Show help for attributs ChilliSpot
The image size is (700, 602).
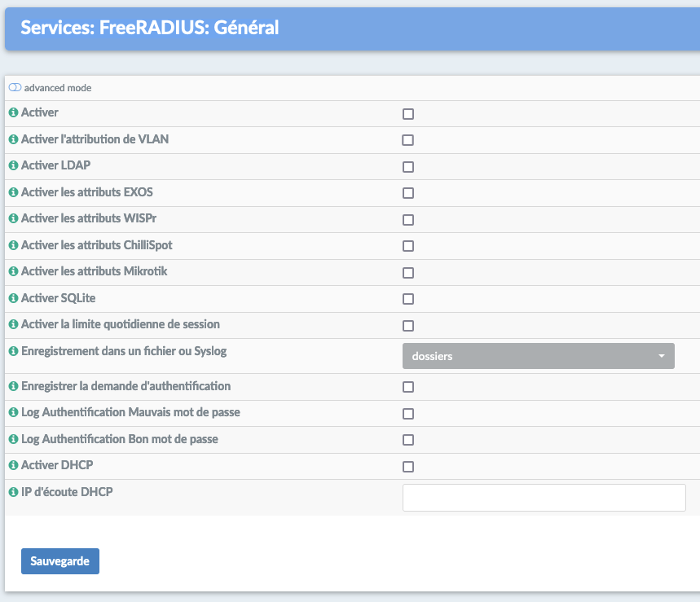(13, 245)
